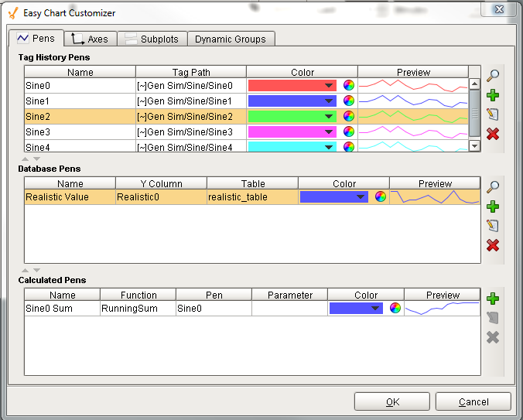
Task: Go to Dynamic Groups tab
Action: [230, 39]
